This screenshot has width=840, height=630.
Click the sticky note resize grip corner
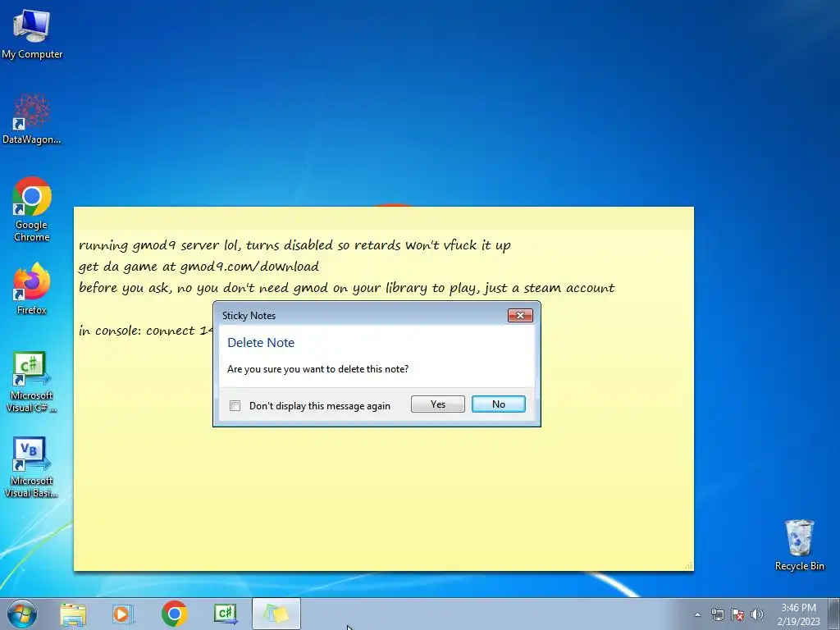tap(689, 566)
